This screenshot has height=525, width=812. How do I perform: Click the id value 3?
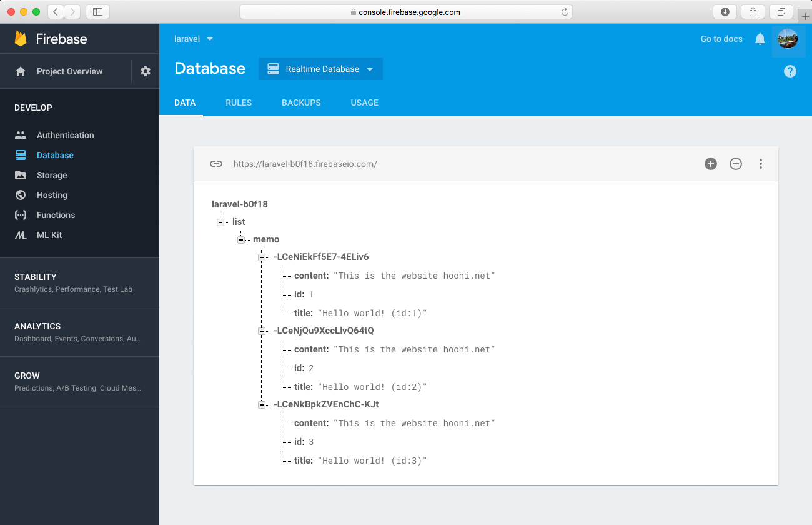(311, 442)
